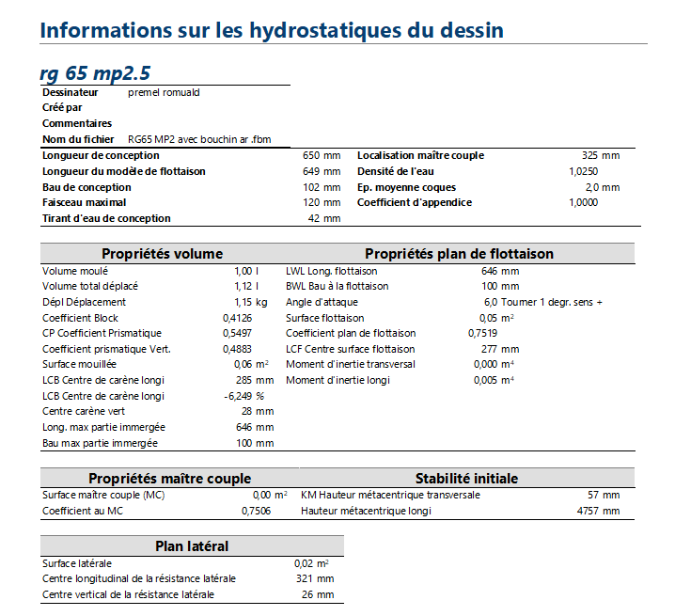Click 'Localisation maître couple' value 325 mm
The width and height of the screenshot is (675, 616).
601,155
